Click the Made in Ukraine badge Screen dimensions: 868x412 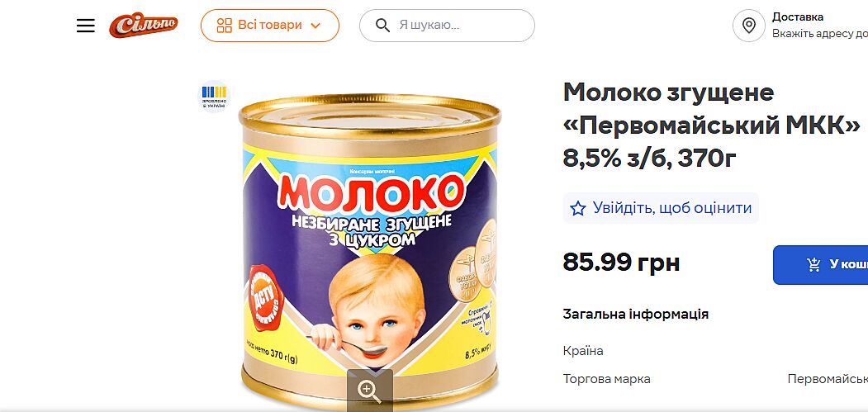[x=214, y=95]
